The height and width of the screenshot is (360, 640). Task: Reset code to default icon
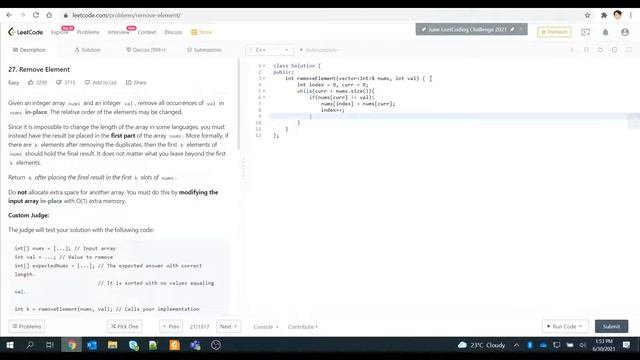(600, 50)
